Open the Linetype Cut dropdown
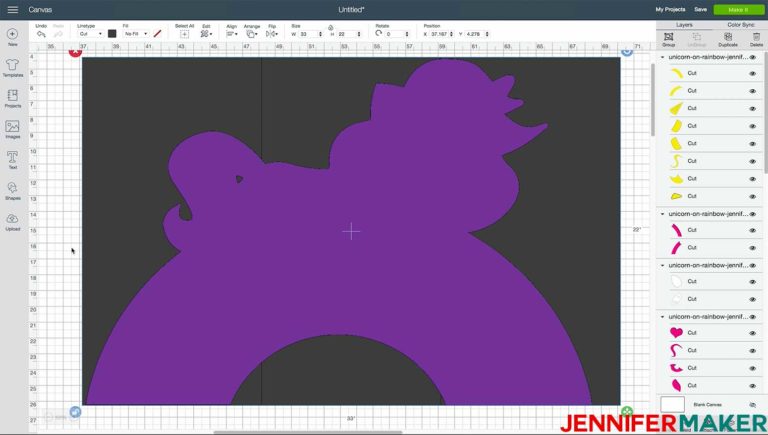Image resolution: width=768 pixels, height=435 pixels. click(90, 34)
